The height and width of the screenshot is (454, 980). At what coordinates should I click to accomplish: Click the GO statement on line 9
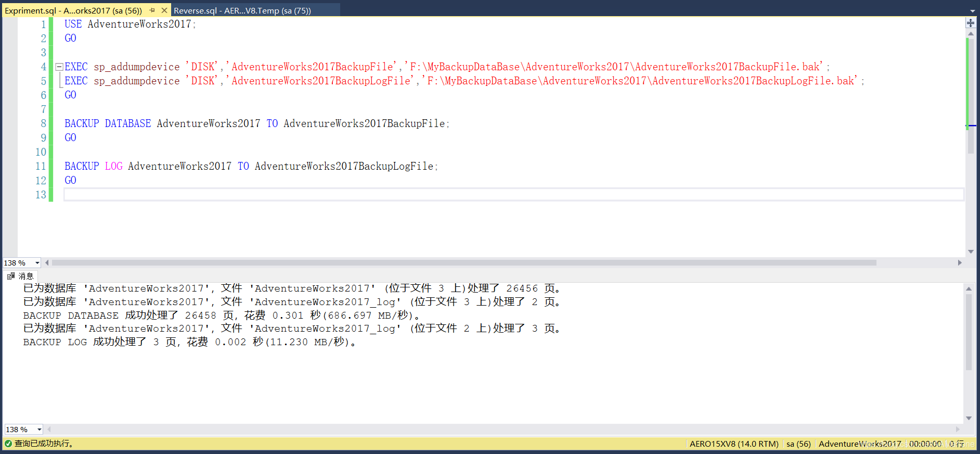(x=70, y=137)
